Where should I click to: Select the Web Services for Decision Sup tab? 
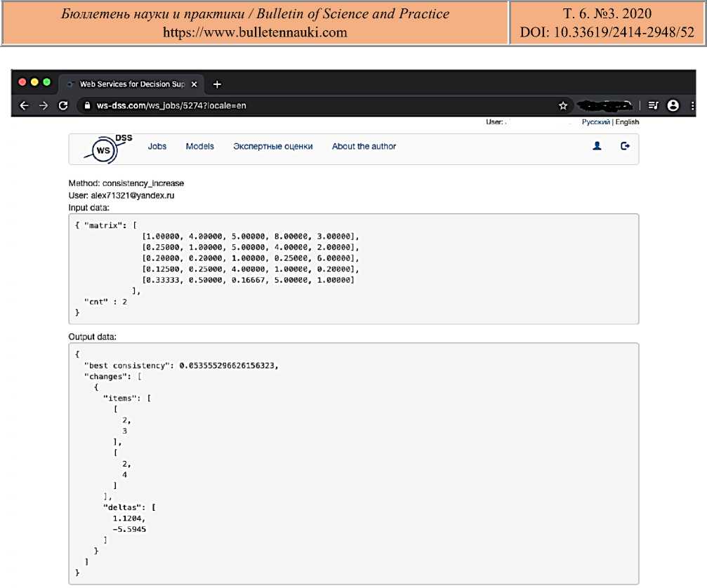click(x=131, y=84)
